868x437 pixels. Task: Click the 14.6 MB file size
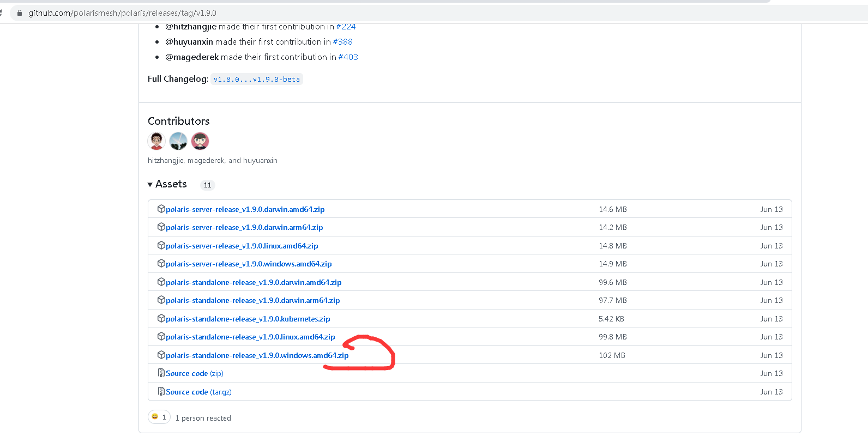tap(613, 209)
